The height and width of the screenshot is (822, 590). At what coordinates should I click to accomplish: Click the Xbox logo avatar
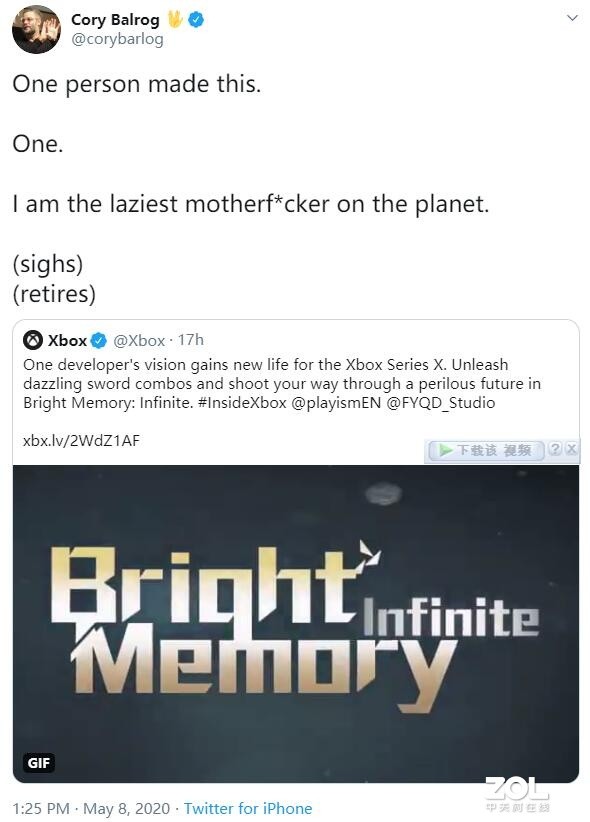pyautogui.click(x=33, y=340)
